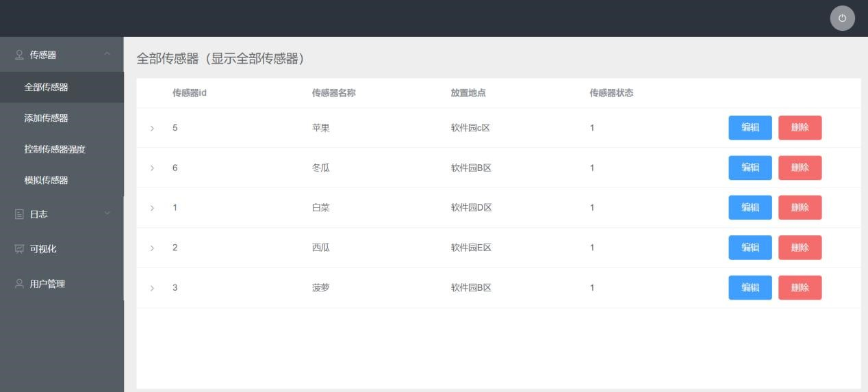The width and height of the screenshot is (868, 392).
Task: Delete the 西瓜 sensor
Action: coord(800,248)
